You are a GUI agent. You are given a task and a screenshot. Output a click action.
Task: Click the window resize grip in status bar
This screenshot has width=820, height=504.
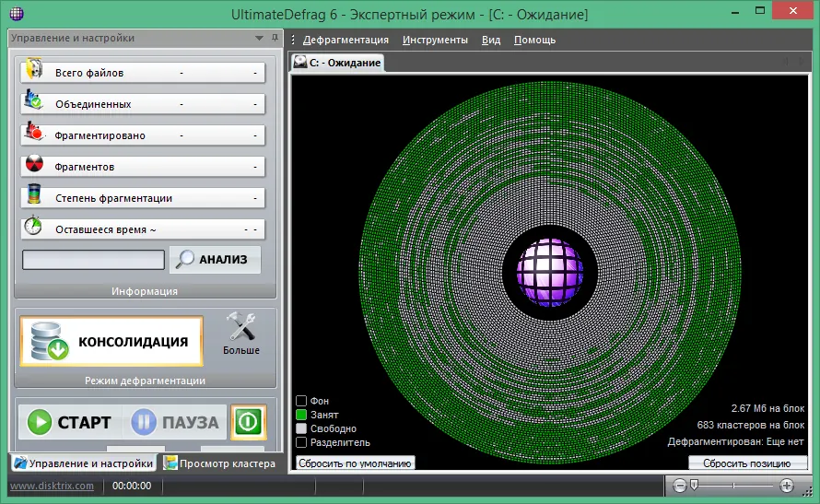click(x=807, y=490)
